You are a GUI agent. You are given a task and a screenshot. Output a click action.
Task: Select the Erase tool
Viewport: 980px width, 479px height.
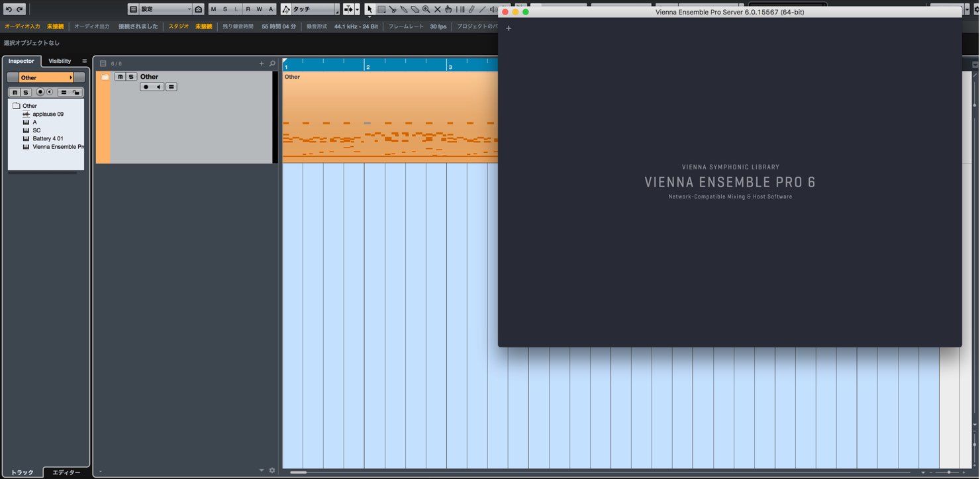(415, 9)
